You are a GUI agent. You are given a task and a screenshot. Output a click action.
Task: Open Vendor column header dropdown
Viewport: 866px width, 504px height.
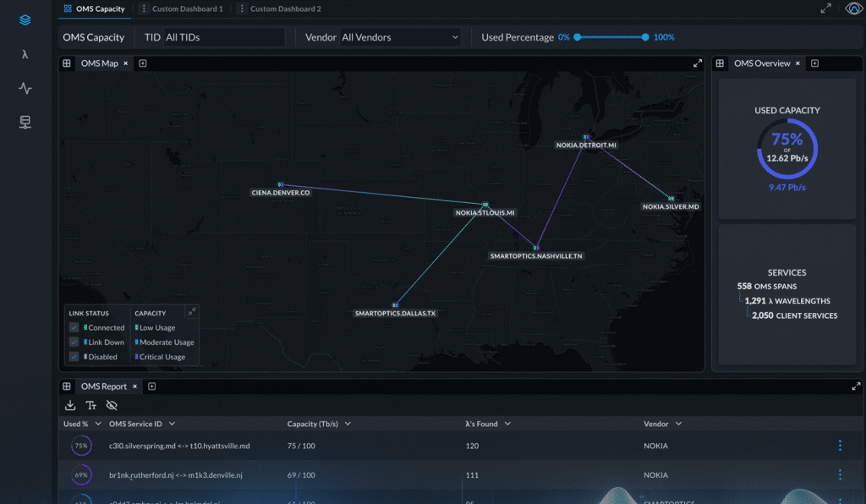coord(679,424)
